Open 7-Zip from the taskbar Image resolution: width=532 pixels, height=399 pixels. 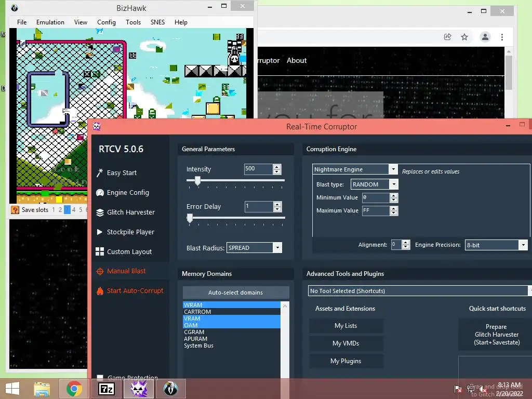[106, 389]
